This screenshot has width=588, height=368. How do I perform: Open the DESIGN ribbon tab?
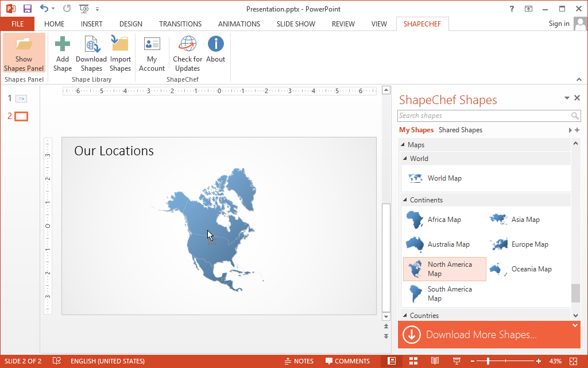tap(130, 24)
